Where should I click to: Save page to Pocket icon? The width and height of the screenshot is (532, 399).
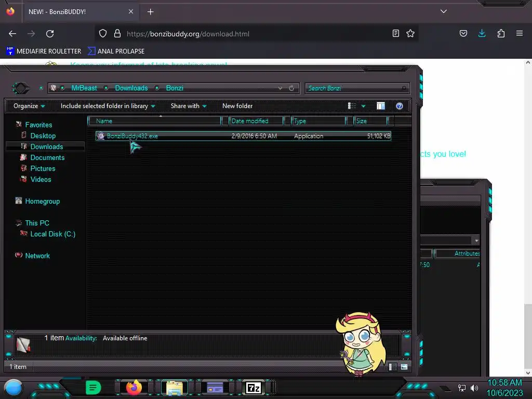tap(463, 33)
